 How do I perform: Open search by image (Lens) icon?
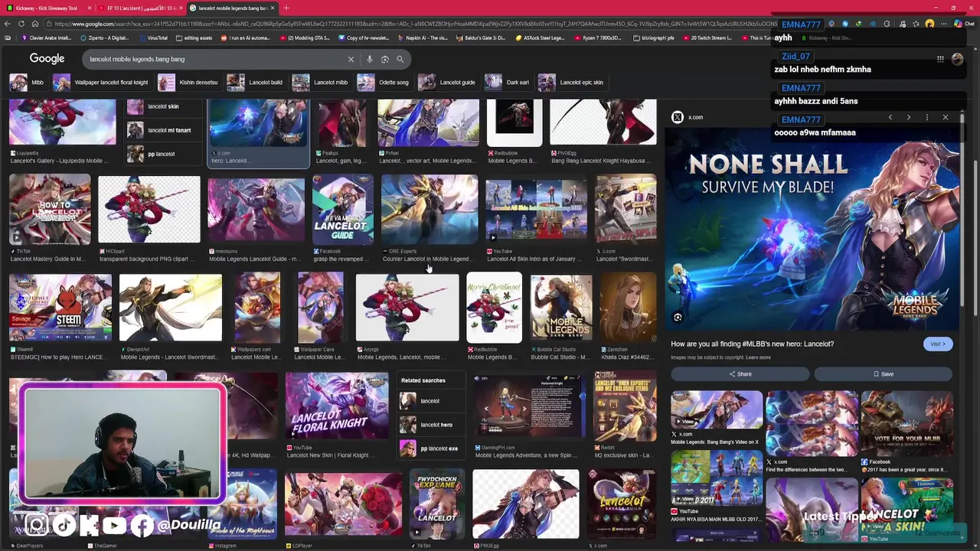(385, 59)
